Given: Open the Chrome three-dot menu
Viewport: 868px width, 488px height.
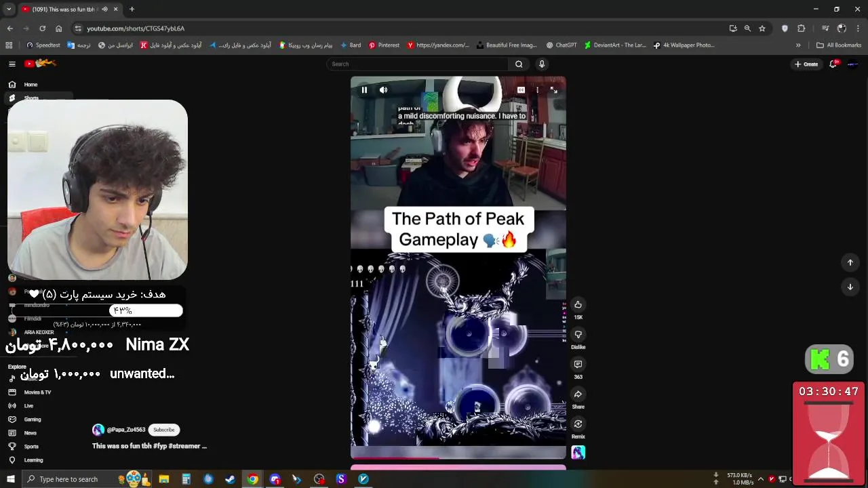Looking at the screenshot, I should tap(859, 28).
